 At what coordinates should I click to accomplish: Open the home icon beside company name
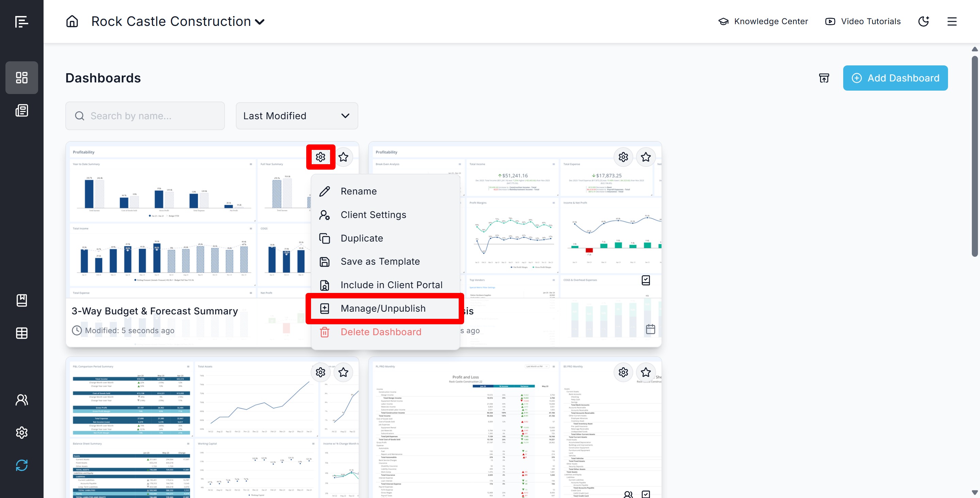72,21
